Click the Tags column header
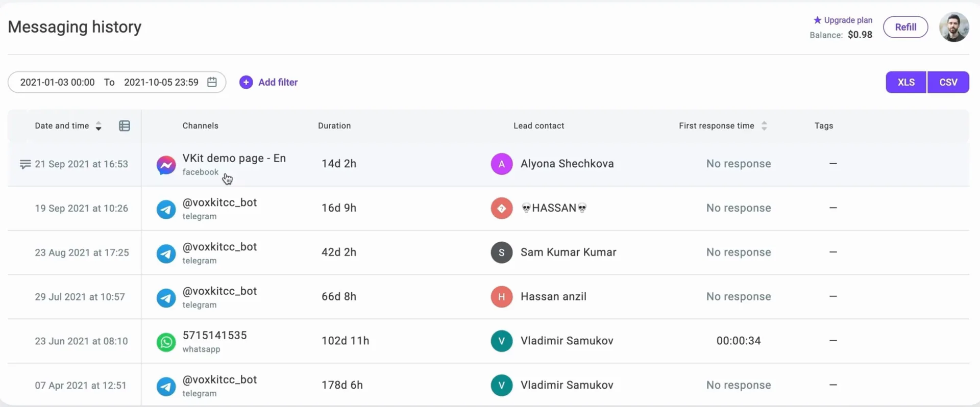The width and height of the screenshot is (980, 407). 824,126
